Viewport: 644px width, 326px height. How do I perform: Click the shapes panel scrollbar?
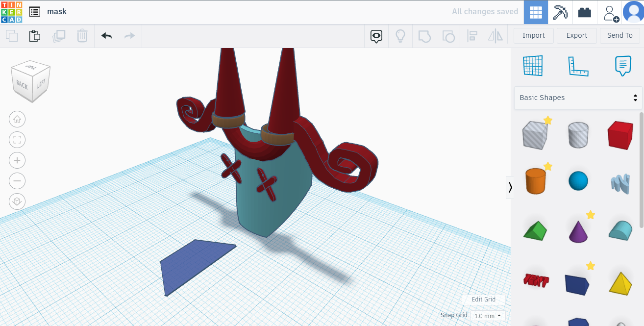coord(641,169)
